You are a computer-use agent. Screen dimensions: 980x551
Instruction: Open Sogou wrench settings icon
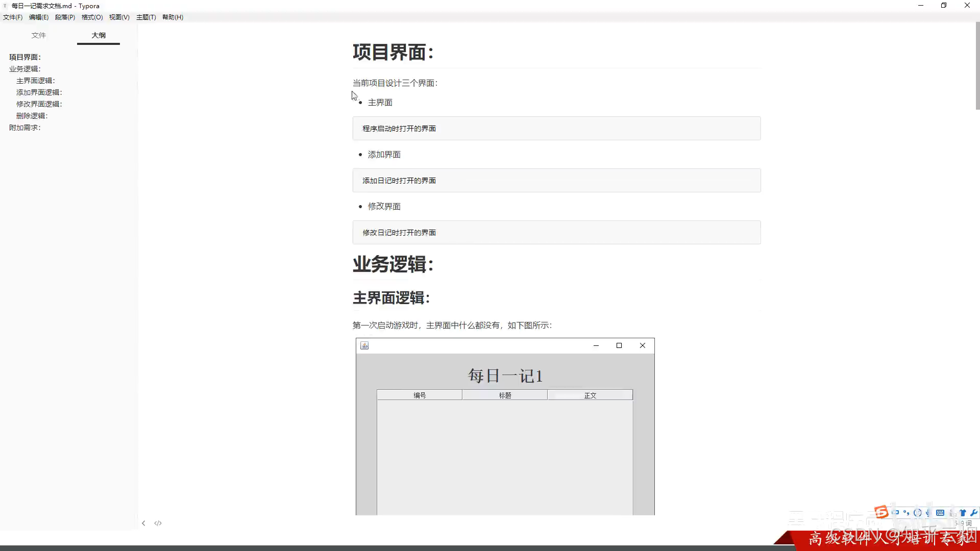(973, 513)
